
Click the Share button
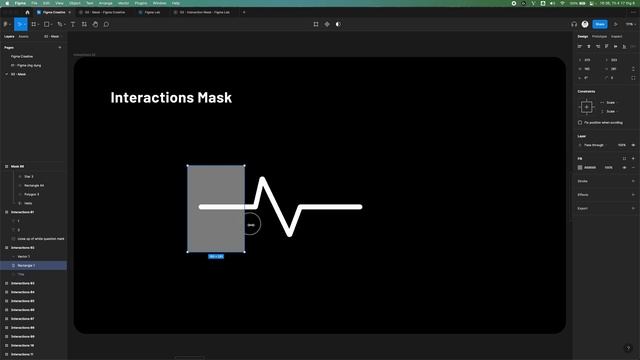point(600,24)
